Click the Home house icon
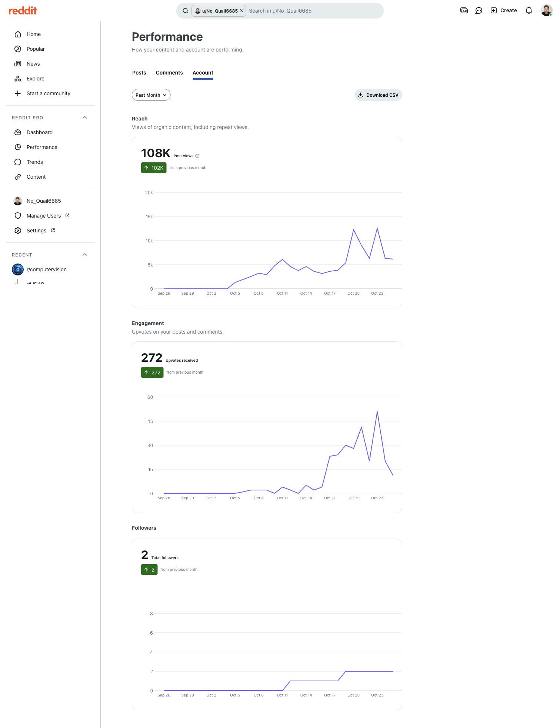The height and width of the screenshot is (728, 560). coord(18,34)
